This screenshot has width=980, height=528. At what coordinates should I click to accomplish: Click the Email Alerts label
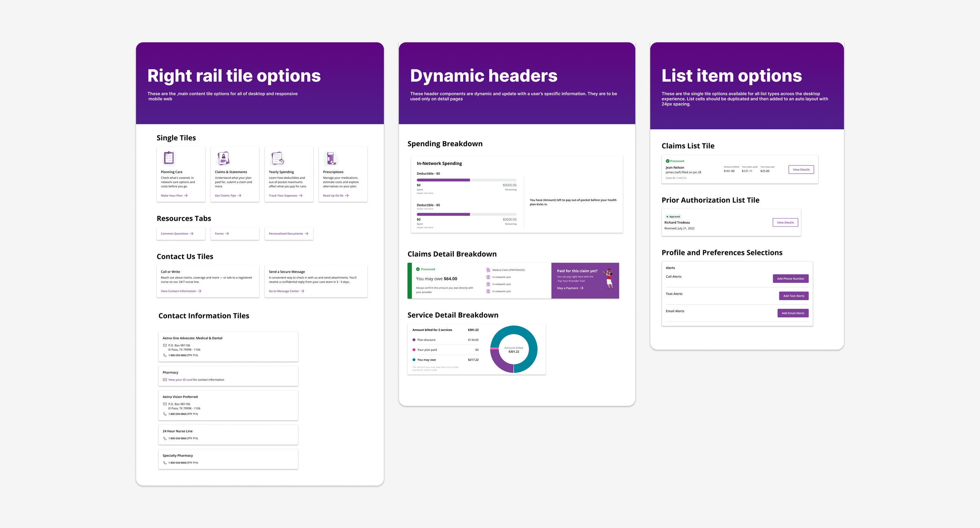(675, 311)
